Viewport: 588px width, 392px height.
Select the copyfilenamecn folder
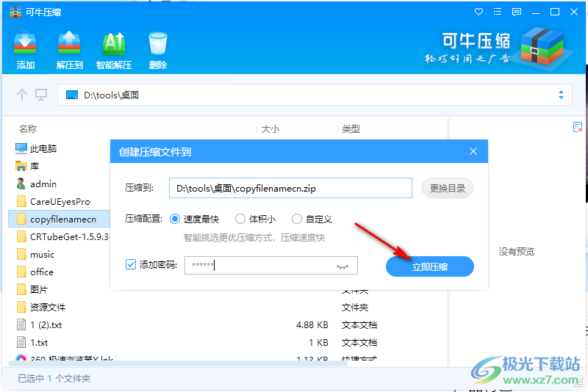click(x=60, y=219)
